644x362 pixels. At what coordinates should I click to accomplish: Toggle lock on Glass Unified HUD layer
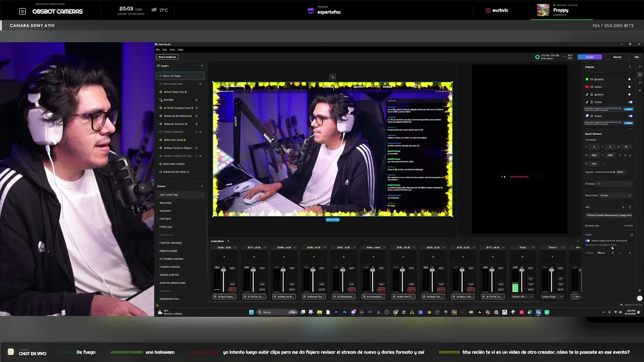(196, 156)
